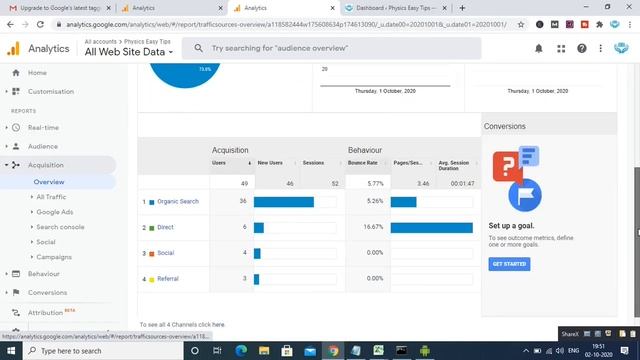
Task: Bookmark this page with the star icon
Action: point(521,24)
